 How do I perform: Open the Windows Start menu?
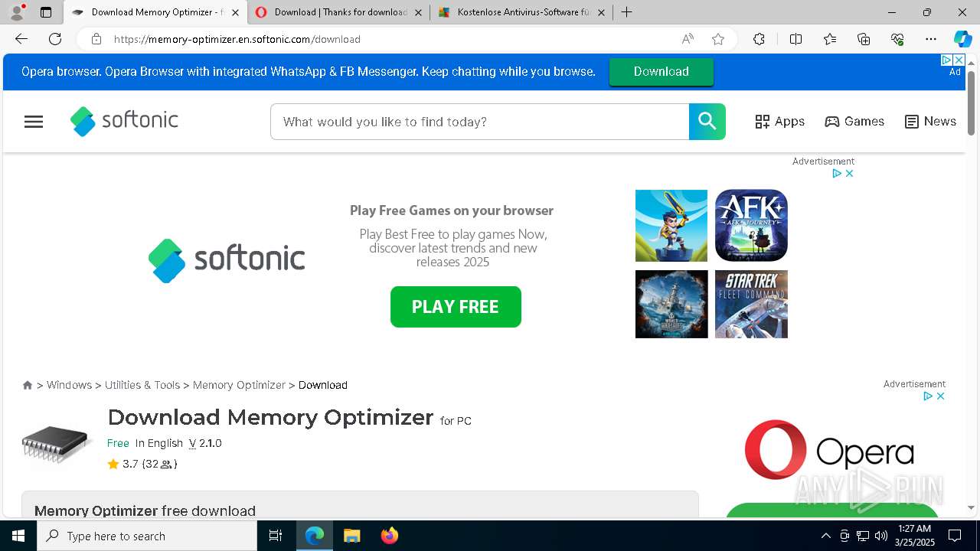coord(18,536)
